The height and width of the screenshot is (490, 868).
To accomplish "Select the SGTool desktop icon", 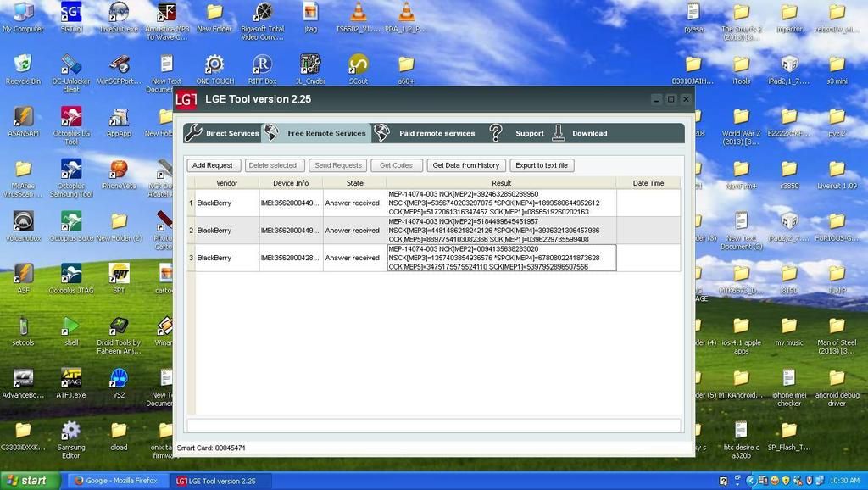I will pos(71,18).
